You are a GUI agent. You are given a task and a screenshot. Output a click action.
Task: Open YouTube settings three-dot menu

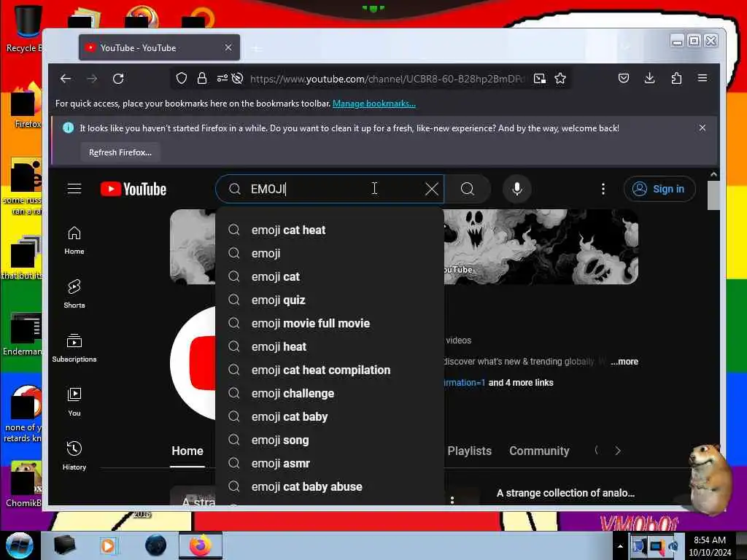(x=603, y=189)
